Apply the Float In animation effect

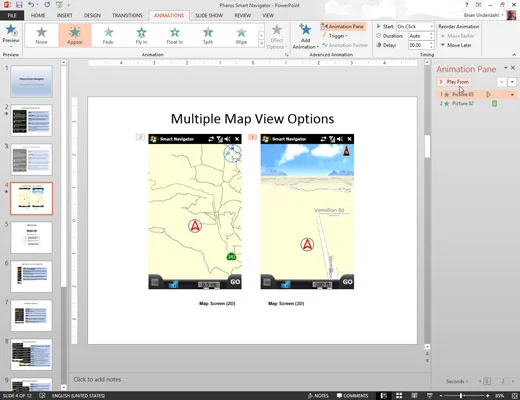tap(175, 35)
